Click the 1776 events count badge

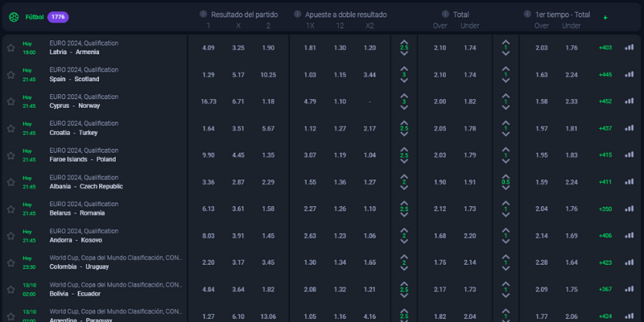tap(58, 17)
